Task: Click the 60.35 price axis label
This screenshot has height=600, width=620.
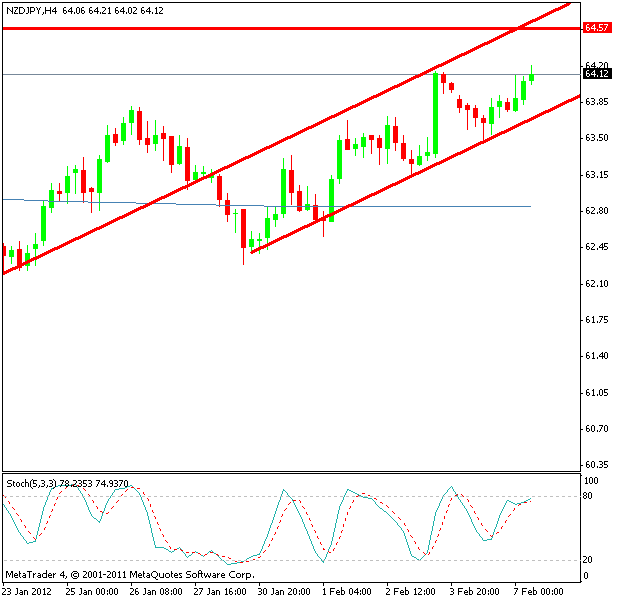Action: (x=597, y=465)
